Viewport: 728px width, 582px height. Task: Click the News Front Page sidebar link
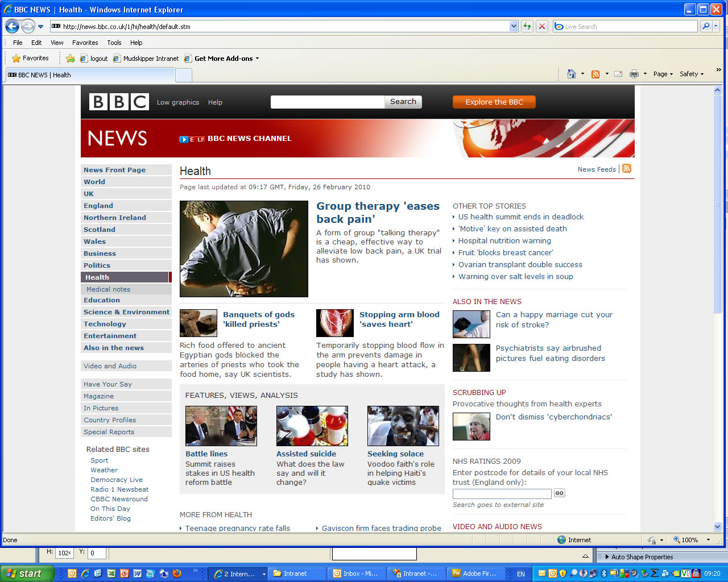pos(114,170)
